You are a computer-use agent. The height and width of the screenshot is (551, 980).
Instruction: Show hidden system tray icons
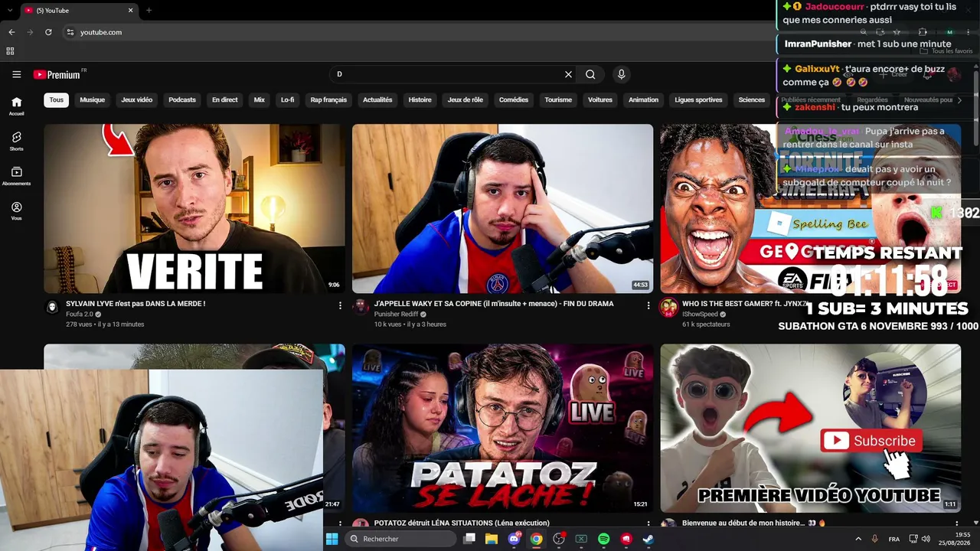pyautogui.click(x=857, y=539)
